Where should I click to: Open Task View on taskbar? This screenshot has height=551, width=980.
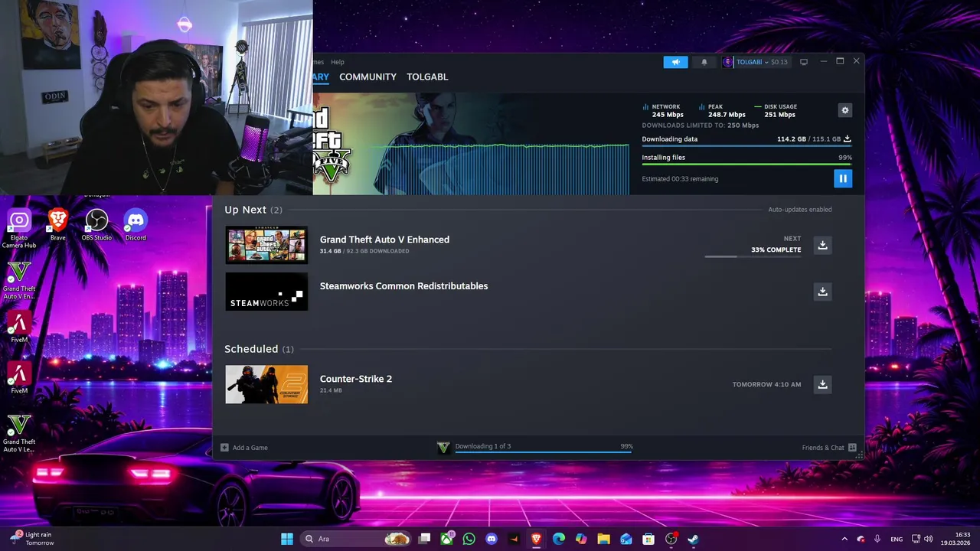pyautogui.click(x=425, y=539)
